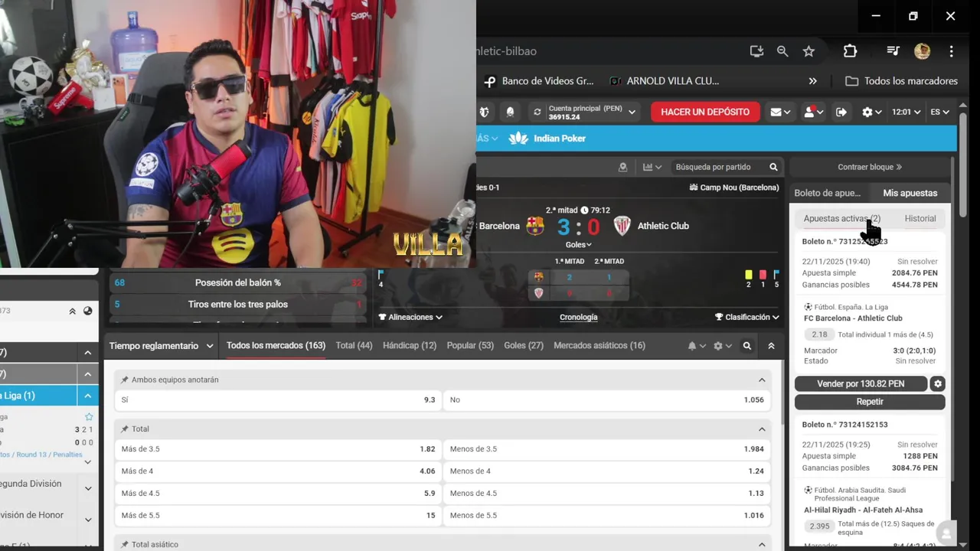Open the Tiempo reglamentario dropdown

tap(161, 346)
